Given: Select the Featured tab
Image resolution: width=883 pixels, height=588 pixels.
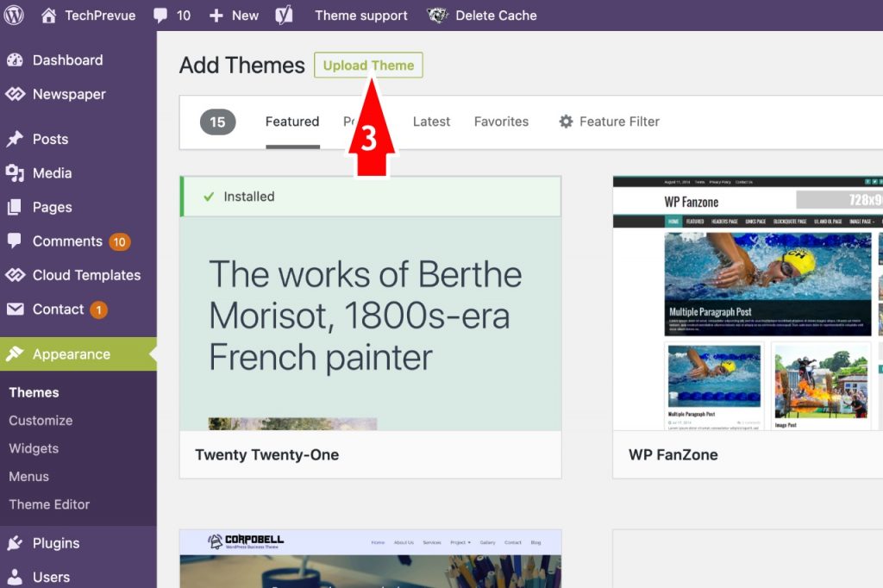Looking at the screenshot, I should 292,122.
